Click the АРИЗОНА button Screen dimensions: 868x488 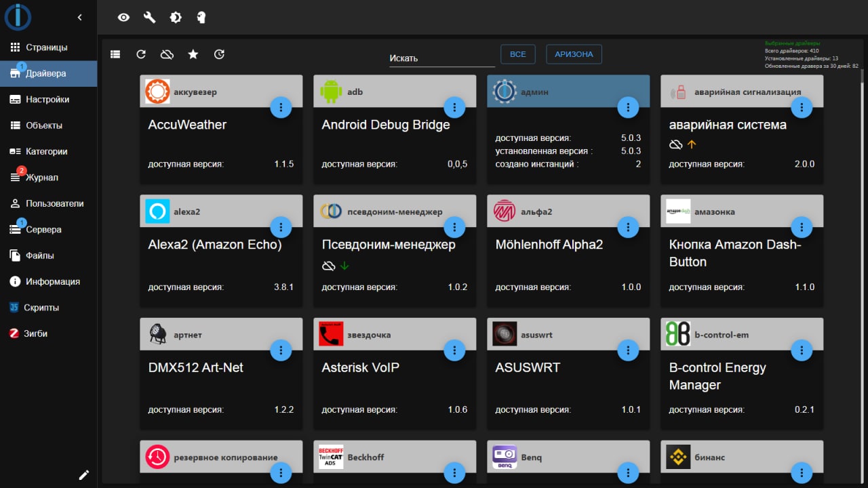click(x=574, y=54)
